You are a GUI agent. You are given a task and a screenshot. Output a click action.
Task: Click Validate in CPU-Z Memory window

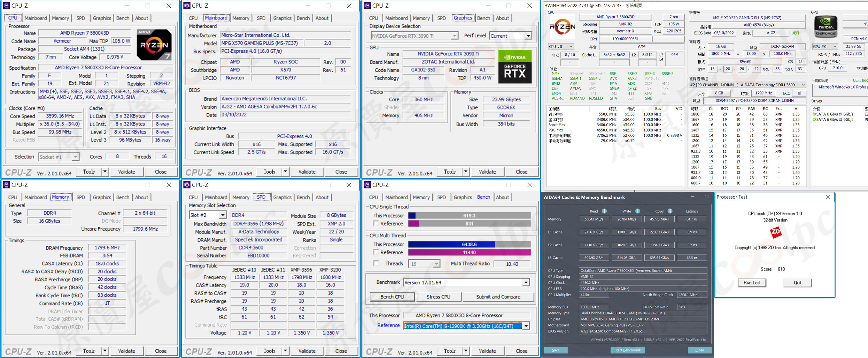point(126,351)
